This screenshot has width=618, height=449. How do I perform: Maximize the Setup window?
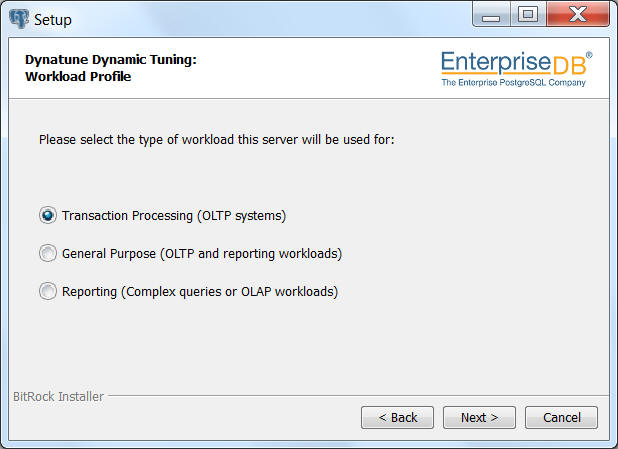528,15
